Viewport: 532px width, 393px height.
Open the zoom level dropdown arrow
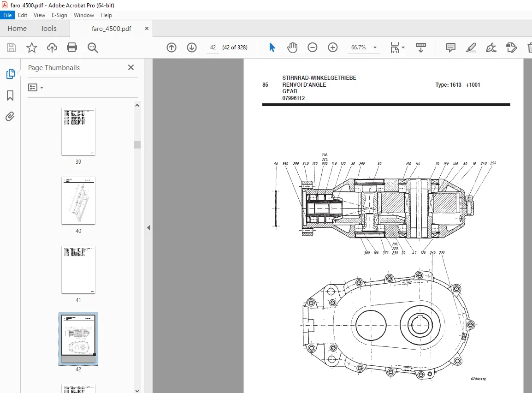coord(375,48)
